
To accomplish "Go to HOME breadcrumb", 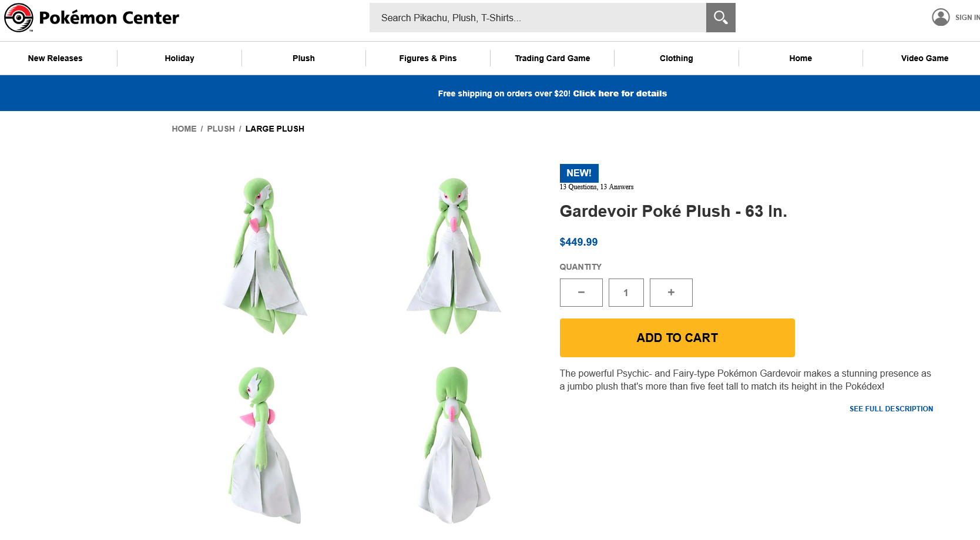I will coord(184,129).
